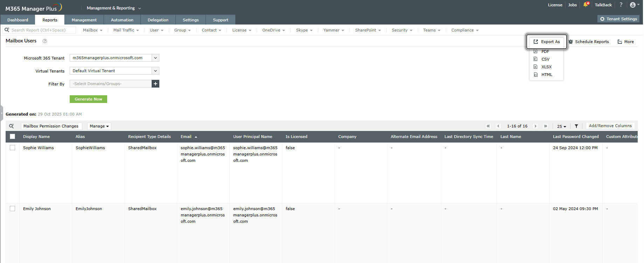The width and height of the screenshot is (644, 263).
Task: Open Tenant Settings
Action: (618, 19)
